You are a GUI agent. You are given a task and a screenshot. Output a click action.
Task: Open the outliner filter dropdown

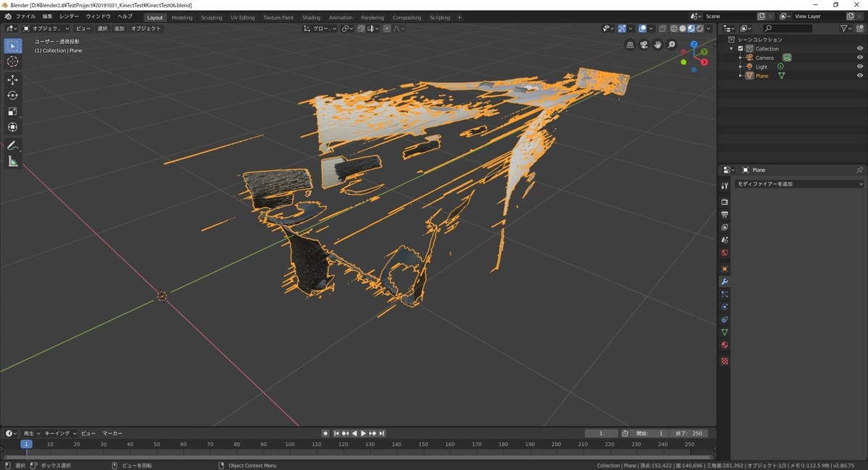(x=846, y=29)
